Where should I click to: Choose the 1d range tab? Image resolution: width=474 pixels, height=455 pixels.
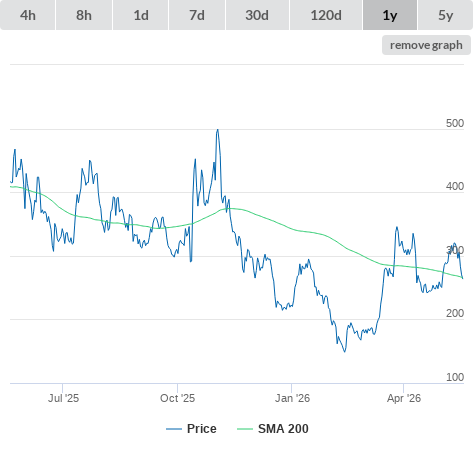pos(141,15)
